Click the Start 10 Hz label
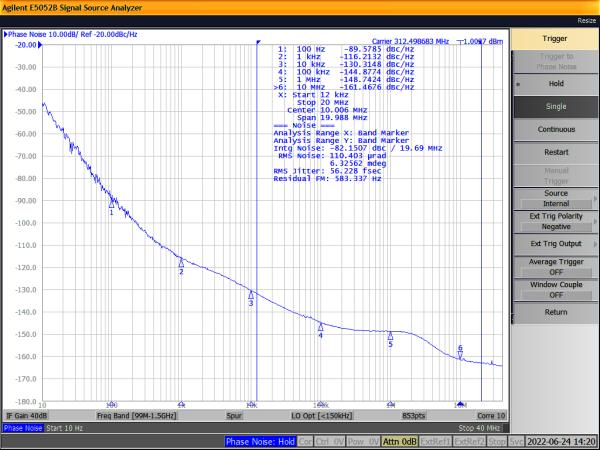The height and width of the screenshot is (450, 600). 64,428
